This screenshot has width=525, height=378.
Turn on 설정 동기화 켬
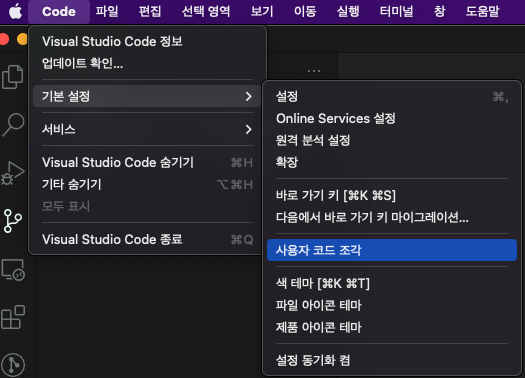point(392,360)
